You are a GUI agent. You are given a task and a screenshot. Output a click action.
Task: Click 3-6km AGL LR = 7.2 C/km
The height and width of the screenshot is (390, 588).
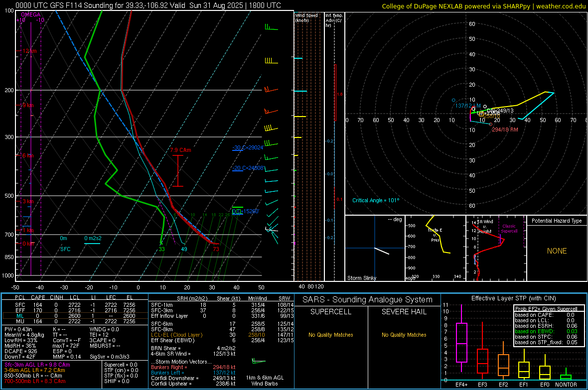pyautogui.click(x=34, y=370)
